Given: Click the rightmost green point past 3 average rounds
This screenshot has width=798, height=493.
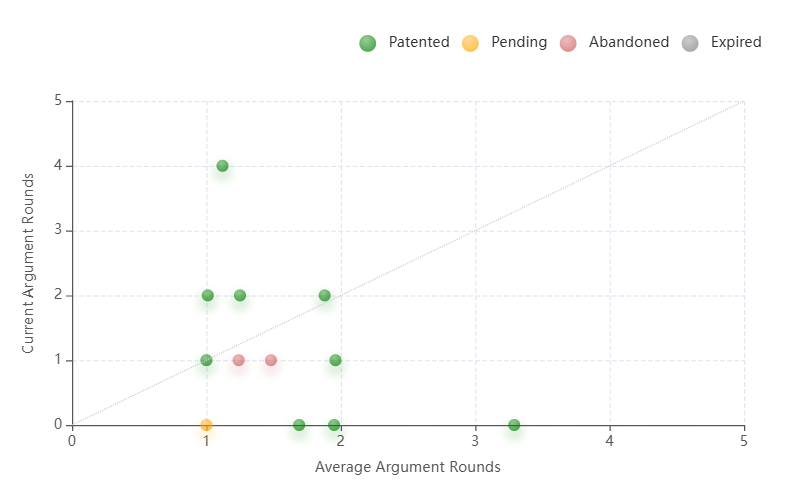Looking at the screenshot, I should [x=514, y=425].
